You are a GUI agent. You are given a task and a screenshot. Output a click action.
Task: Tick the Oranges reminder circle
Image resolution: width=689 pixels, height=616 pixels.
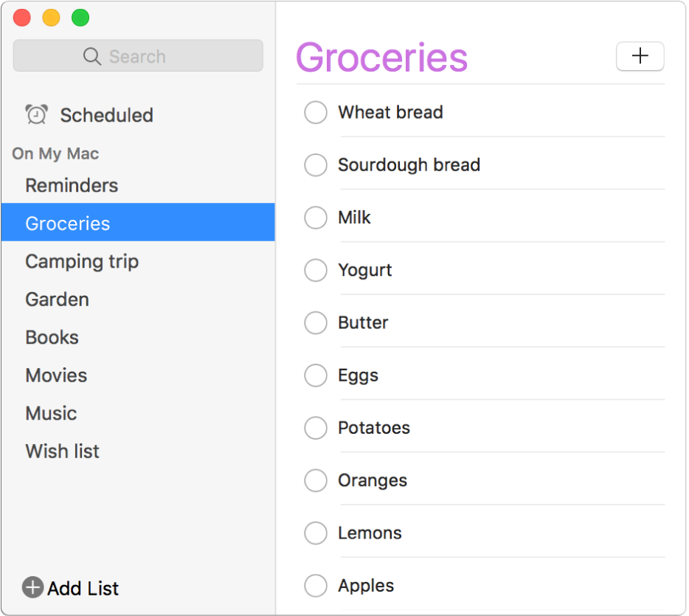click(x=316, y=480)
